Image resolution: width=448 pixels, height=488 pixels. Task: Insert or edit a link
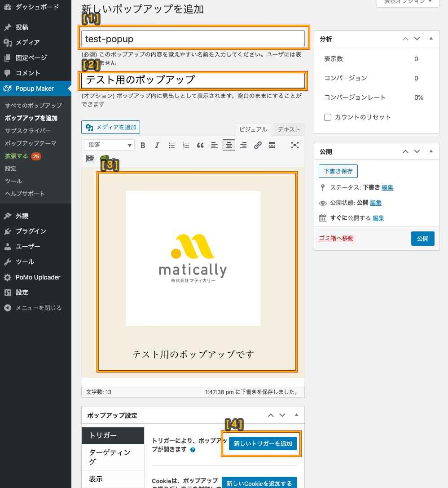point(258,145)
